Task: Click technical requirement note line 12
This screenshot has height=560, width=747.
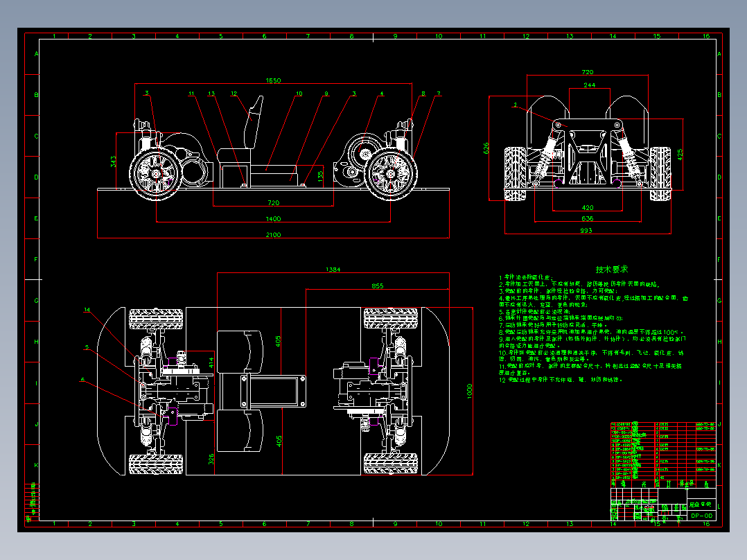Action: point(560,380)
